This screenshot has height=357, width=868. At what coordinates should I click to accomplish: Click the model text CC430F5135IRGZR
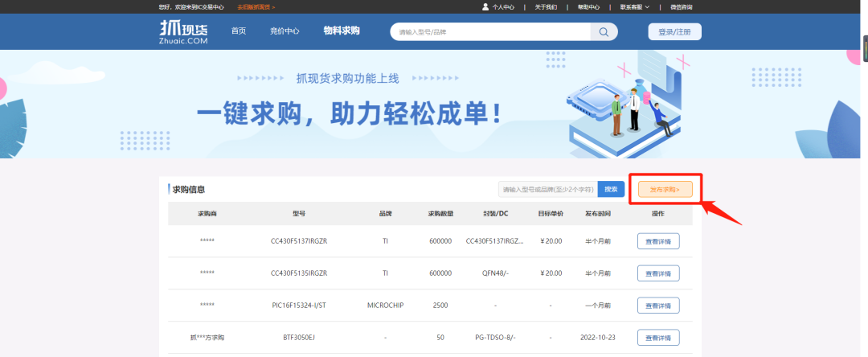299,273
